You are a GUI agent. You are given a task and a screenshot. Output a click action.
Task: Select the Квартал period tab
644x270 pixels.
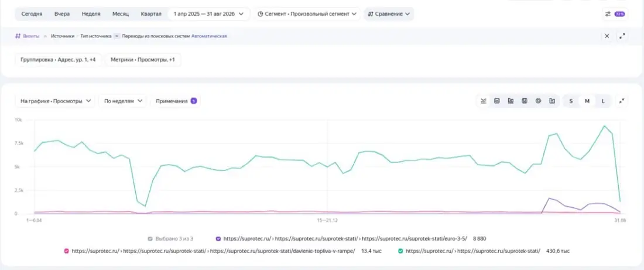click(151, 14)
